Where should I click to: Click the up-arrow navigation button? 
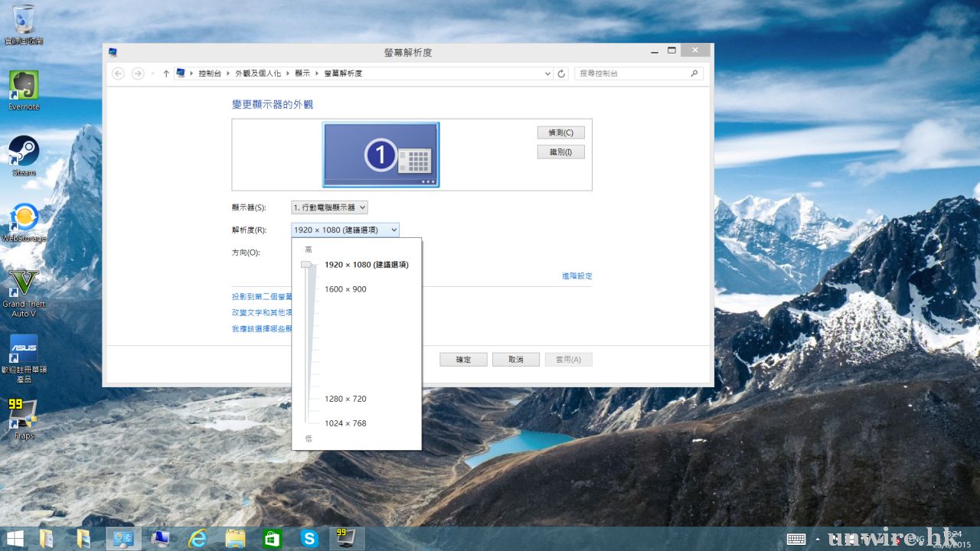pos(166,73)
